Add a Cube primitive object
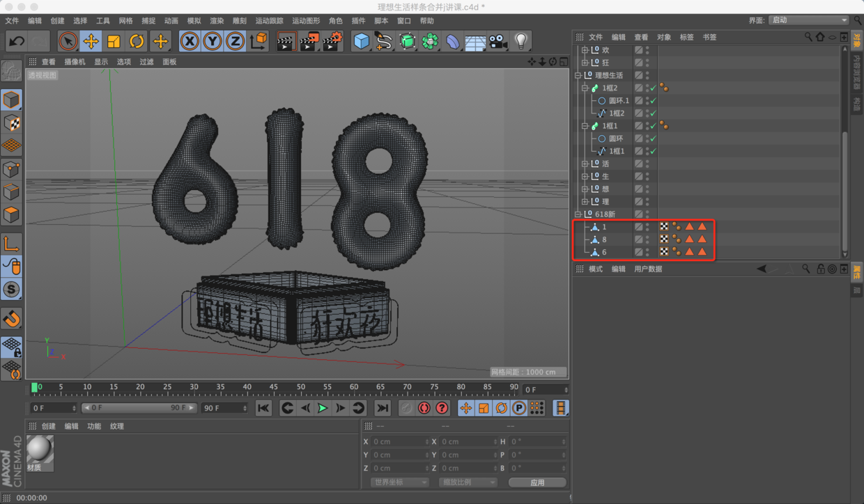 click(361, 41)
